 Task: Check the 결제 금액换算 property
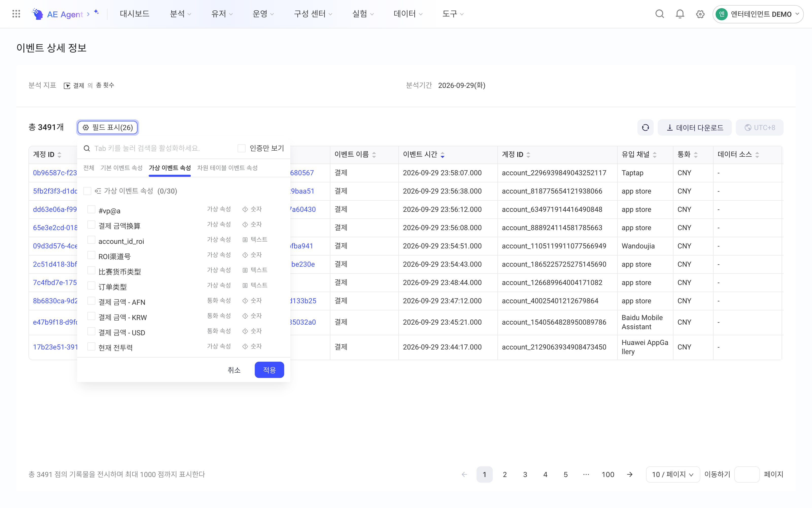pos(91,225)
